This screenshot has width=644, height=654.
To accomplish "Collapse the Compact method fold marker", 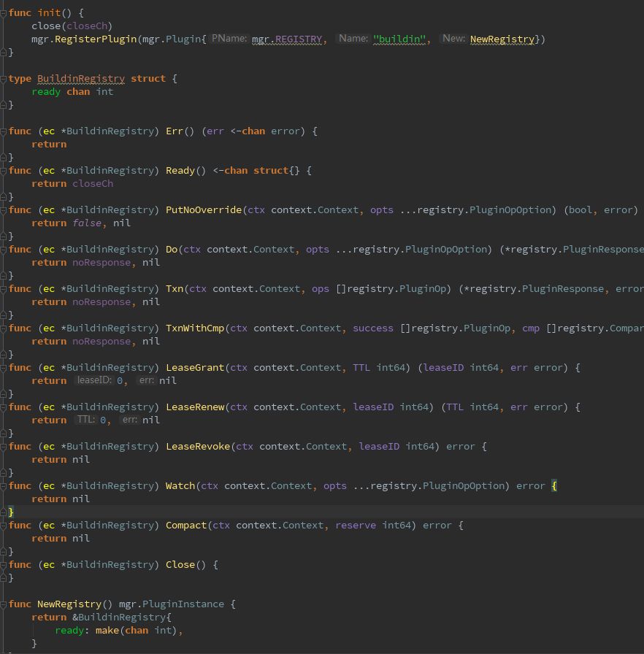I will 4,526.
